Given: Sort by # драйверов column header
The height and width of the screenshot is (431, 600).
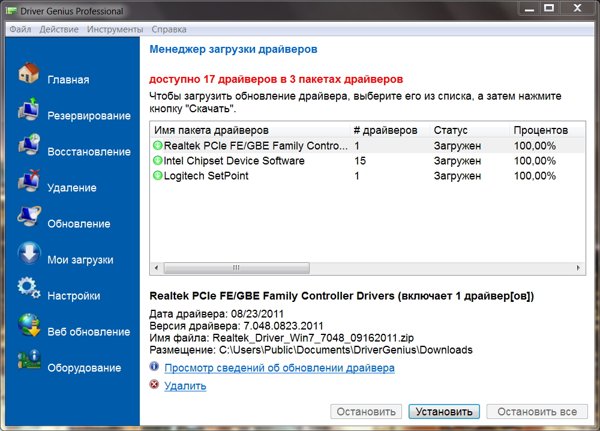Looking at the screenshot, I should click(390, 130).
